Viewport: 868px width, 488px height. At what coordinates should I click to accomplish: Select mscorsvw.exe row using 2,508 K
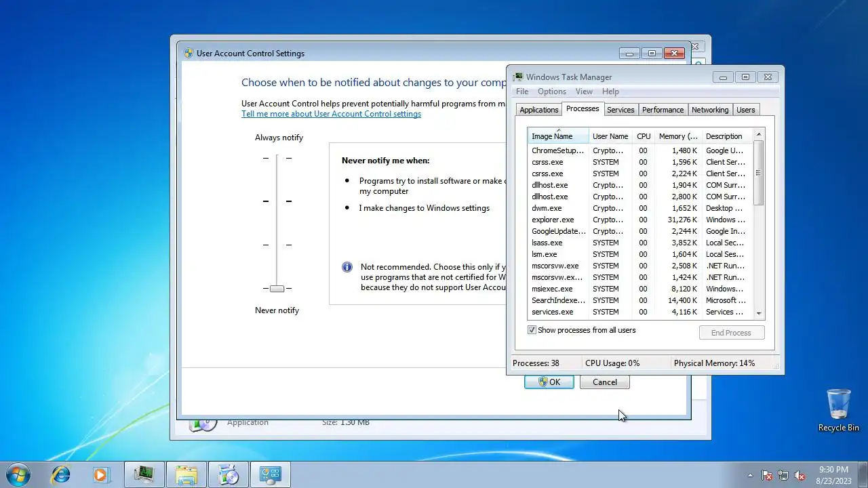click(640, 266)
